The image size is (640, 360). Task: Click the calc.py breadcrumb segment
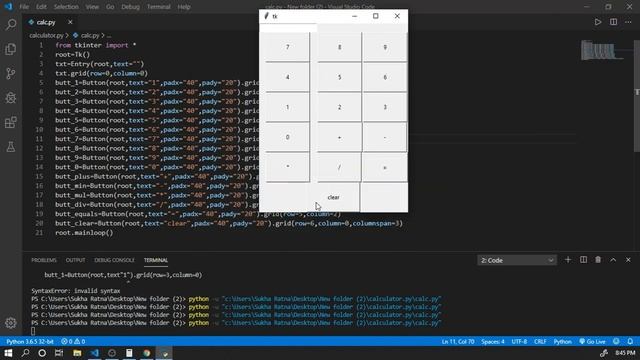90,36
